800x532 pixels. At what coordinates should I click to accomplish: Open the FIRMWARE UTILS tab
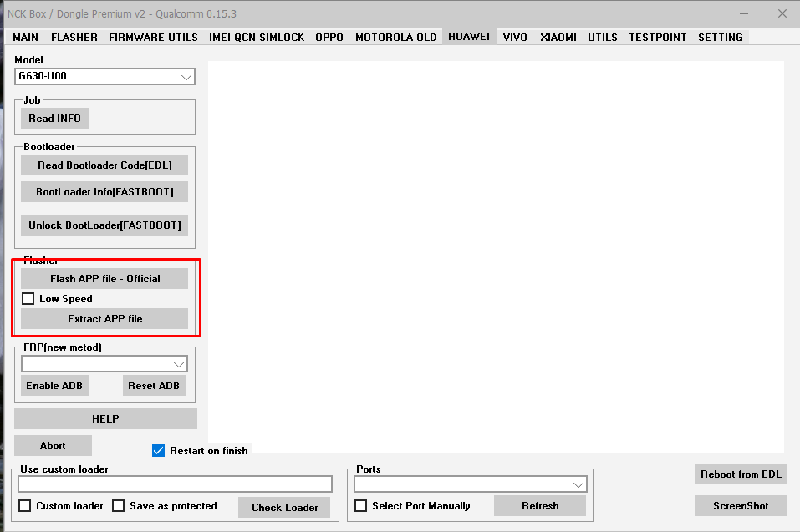point(153,38)
